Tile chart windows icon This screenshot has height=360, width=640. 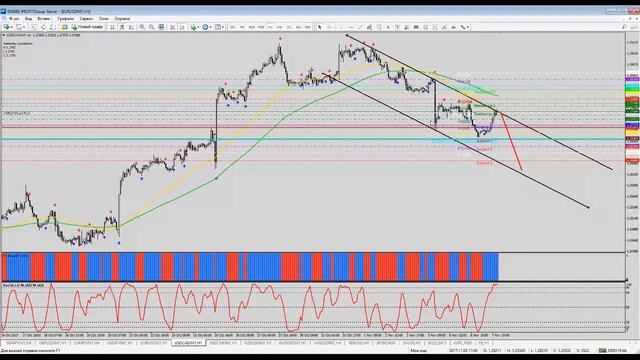(161, 27)
